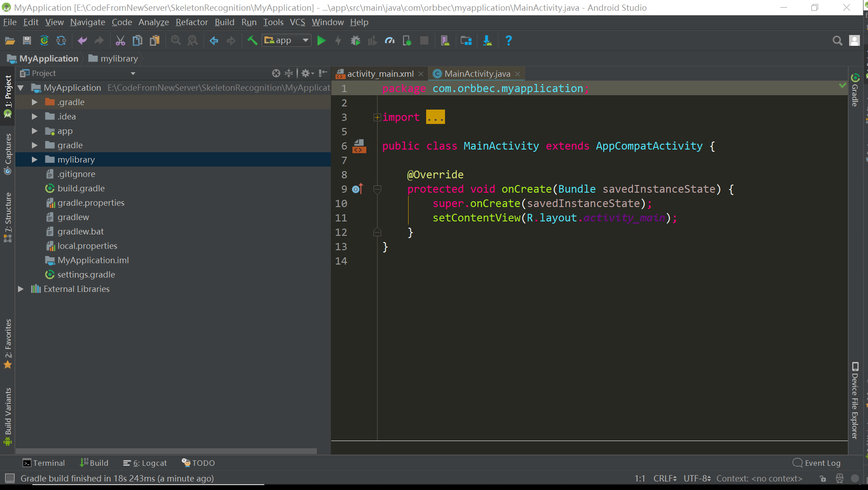Switch to the activity_main.xml tab
The image size is (868, 490).
tap(380, 74)
